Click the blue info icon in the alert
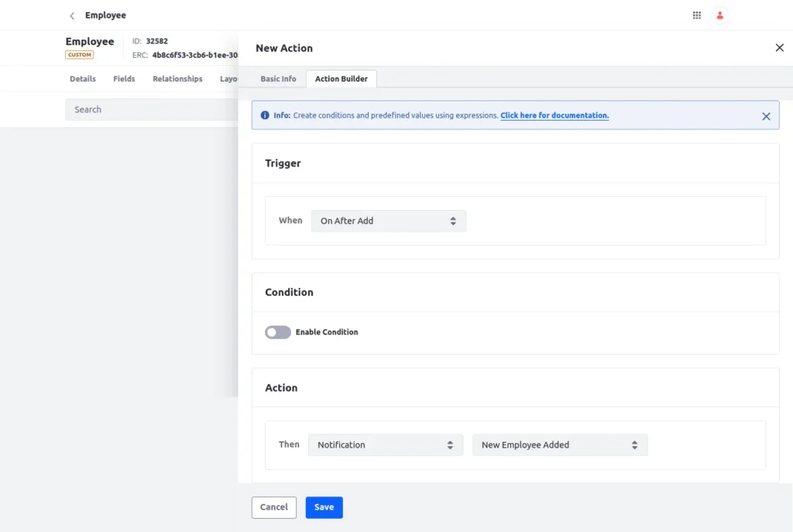 265,115
